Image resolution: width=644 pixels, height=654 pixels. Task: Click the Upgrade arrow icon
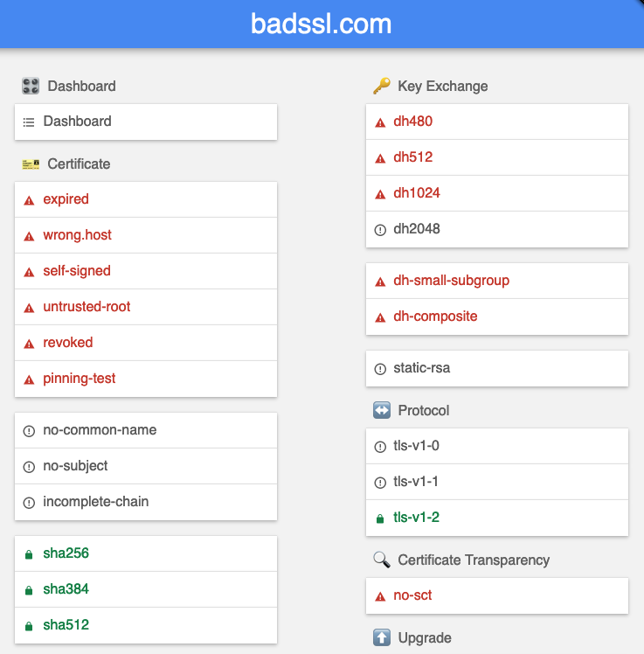(381, 637)
